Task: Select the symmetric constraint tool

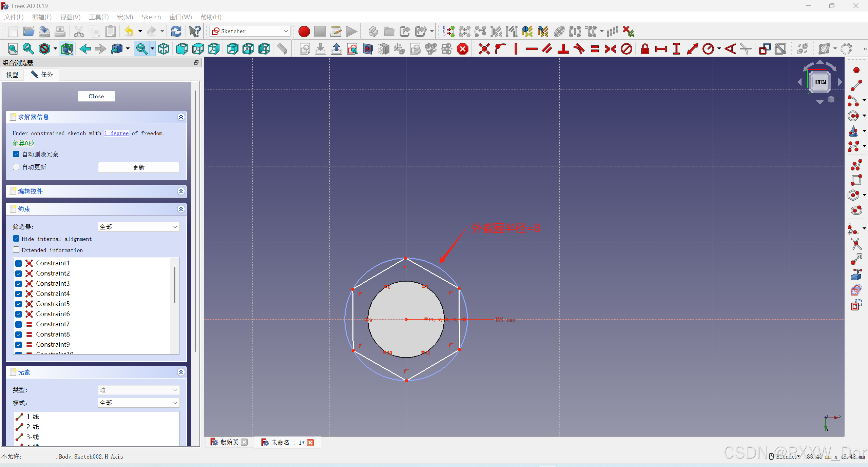Action: 610,49
